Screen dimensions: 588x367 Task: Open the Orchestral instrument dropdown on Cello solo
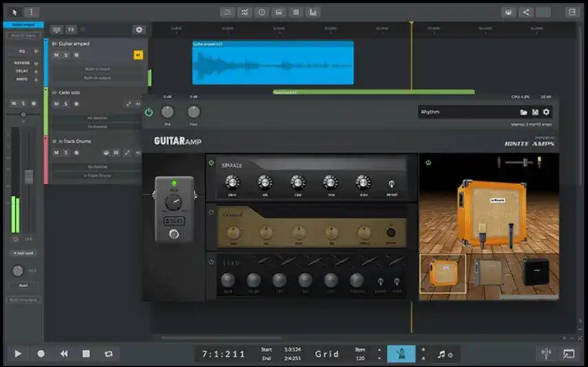97,126
